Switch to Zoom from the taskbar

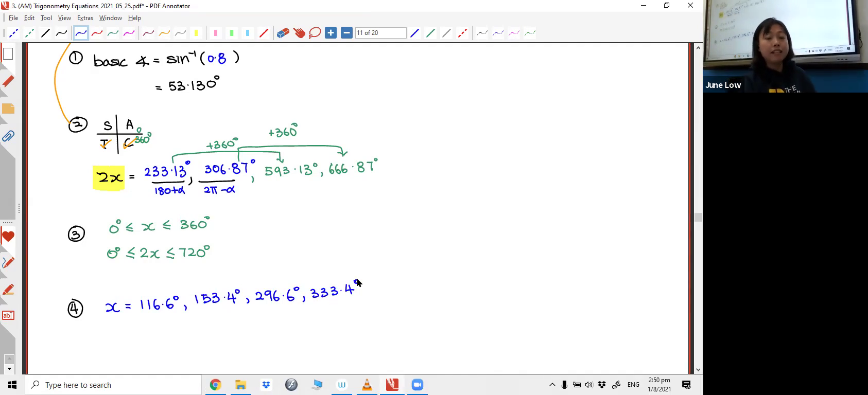[418, 385]
